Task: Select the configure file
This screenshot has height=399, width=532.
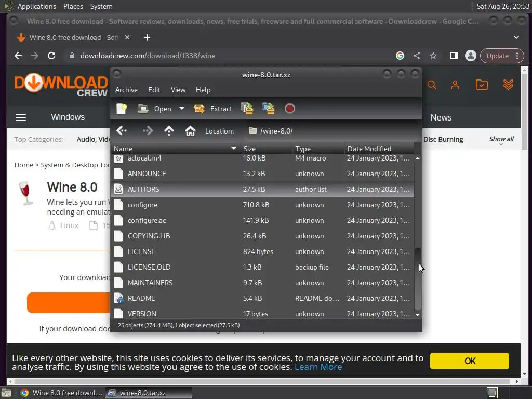Action: coord(262,205)
